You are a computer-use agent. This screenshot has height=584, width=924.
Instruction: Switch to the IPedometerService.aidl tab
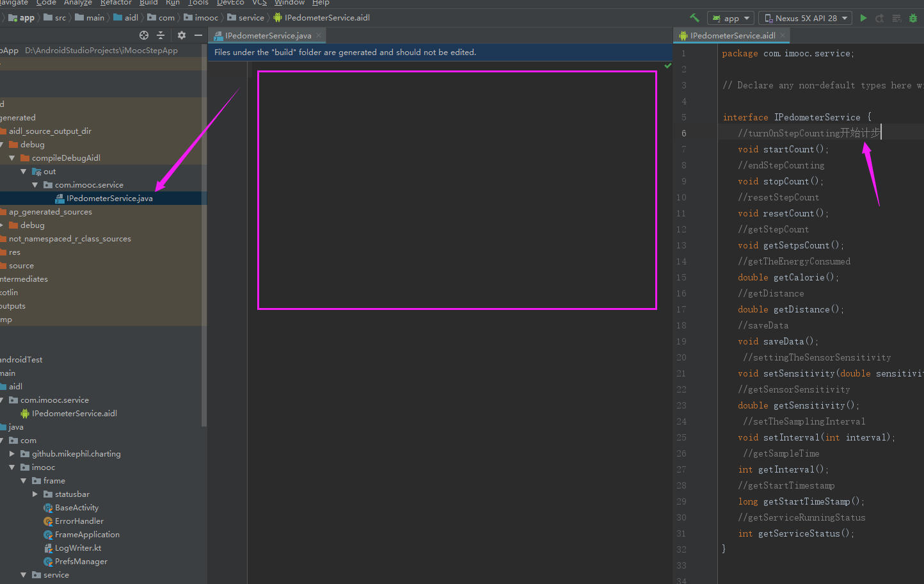coord(733,36)
